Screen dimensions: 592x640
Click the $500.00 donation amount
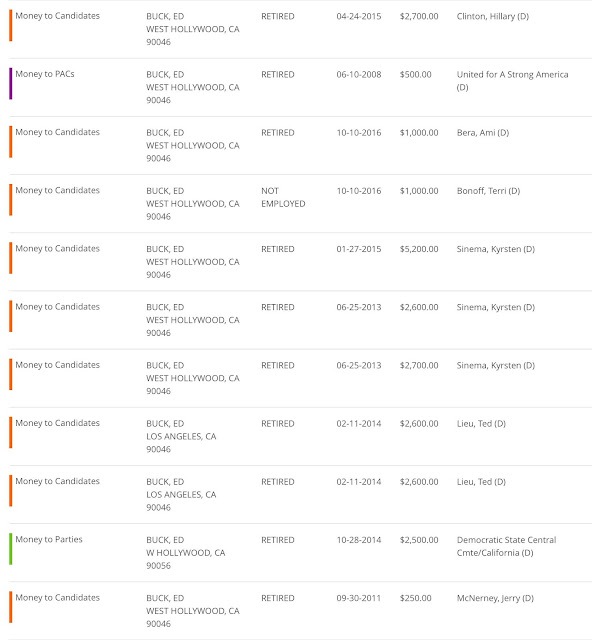[416, 75]
